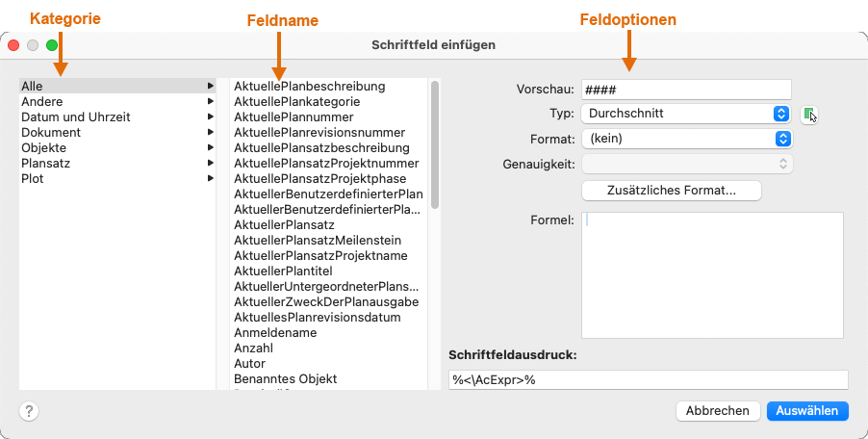The height and width of the screenshot is (439, 868).
Task: Click the Schriftfeldausdruck text field
Action: coord(649,380)
